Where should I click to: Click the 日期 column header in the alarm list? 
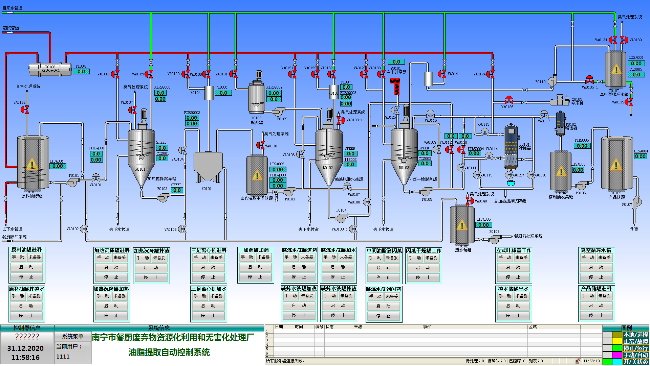point(280,327)
